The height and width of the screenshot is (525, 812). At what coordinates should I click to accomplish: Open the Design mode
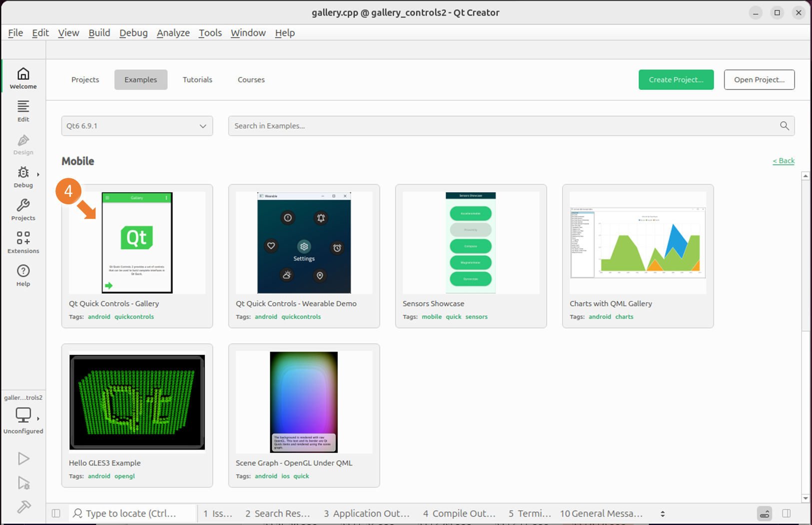[x=23, y=144]
